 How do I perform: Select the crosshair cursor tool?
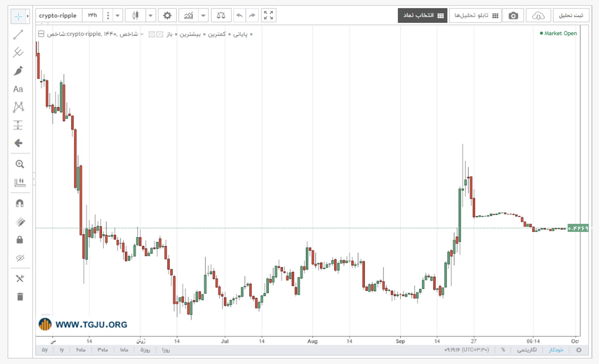18,16
